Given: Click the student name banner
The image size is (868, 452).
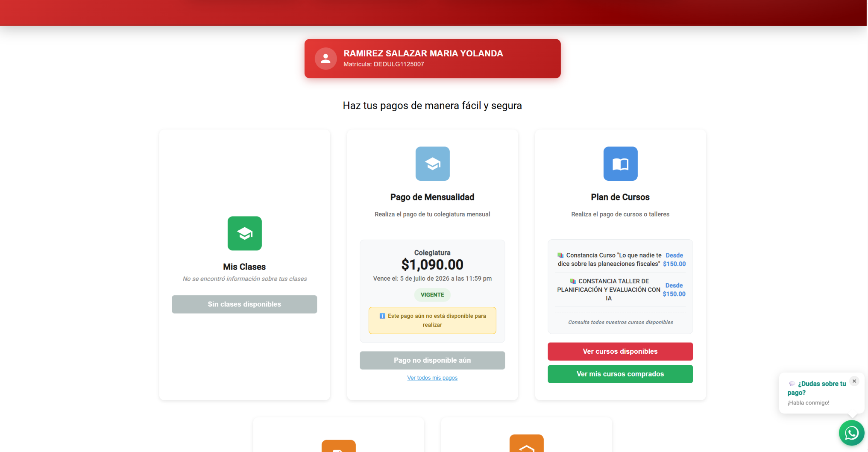Looking at the screenshot, I should click(432, 59).
